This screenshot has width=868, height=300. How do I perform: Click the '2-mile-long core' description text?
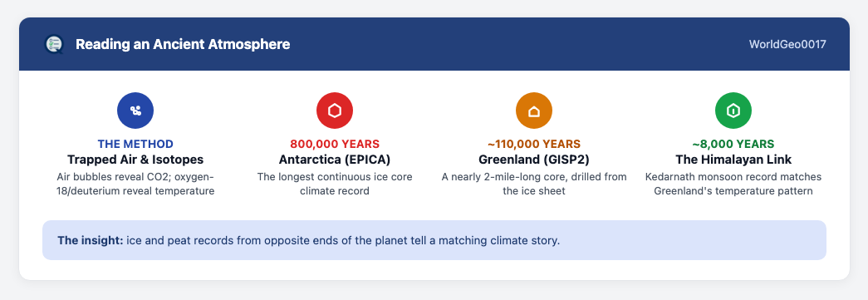point(533,184)
